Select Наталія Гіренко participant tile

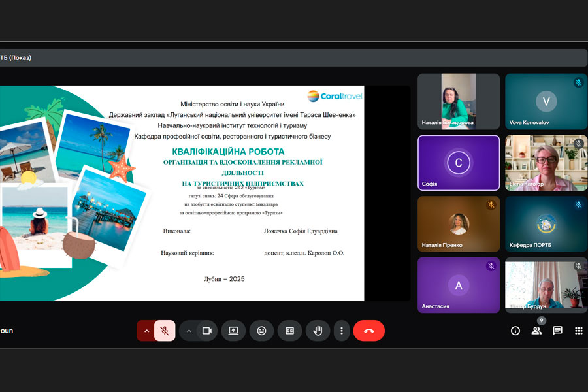pyautogui.click(x=459, y=224)
